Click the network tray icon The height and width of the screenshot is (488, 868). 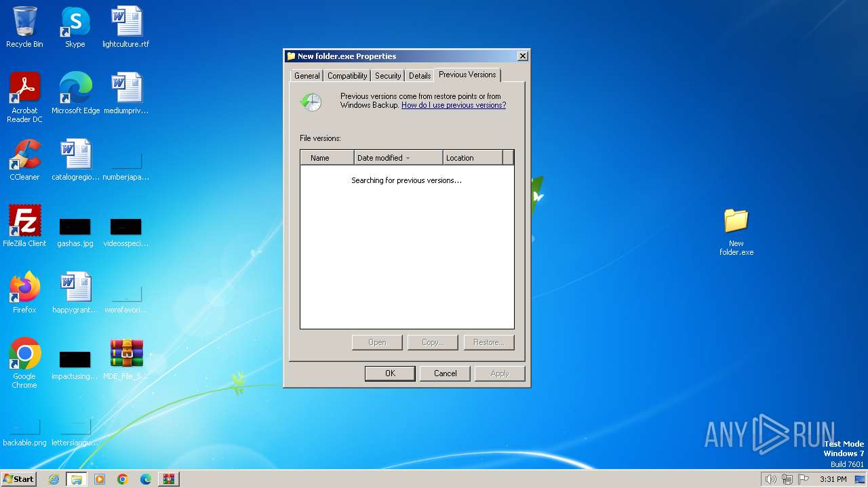787,479
